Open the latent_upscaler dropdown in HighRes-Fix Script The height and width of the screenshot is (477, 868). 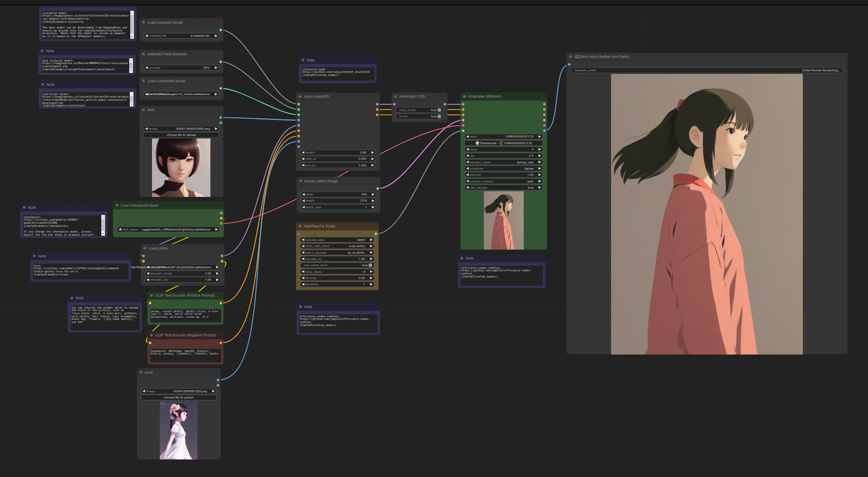337,253
